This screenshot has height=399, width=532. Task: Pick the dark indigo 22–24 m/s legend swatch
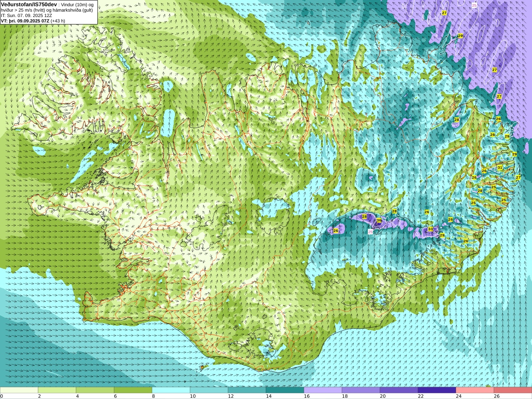(x=437, y=390)
